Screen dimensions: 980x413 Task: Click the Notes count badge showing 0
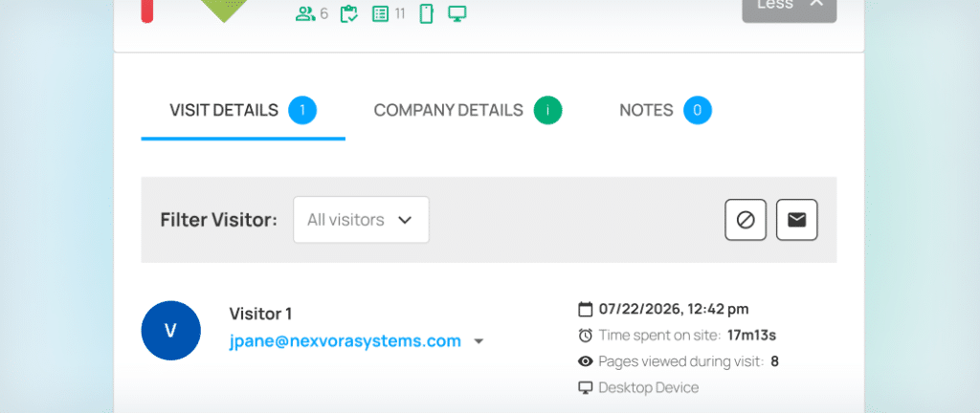pyautogui.click(x=698, y=111)
